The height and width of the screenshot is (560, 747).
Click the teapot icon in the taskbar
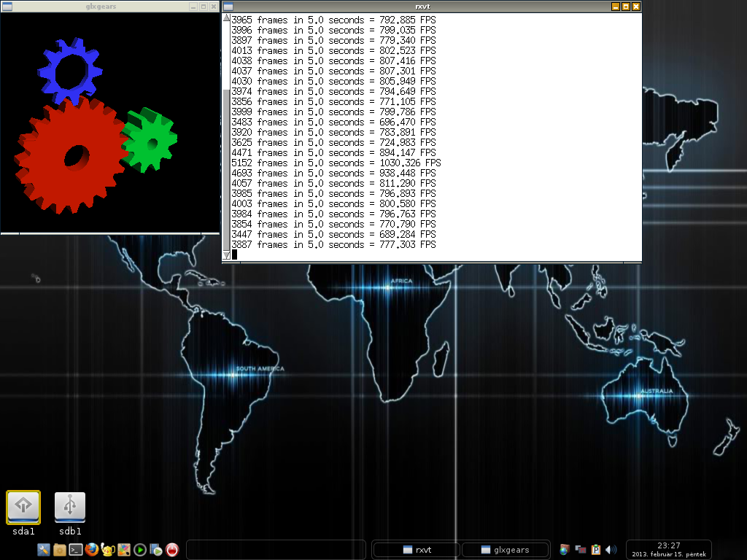tap(108, 550)
